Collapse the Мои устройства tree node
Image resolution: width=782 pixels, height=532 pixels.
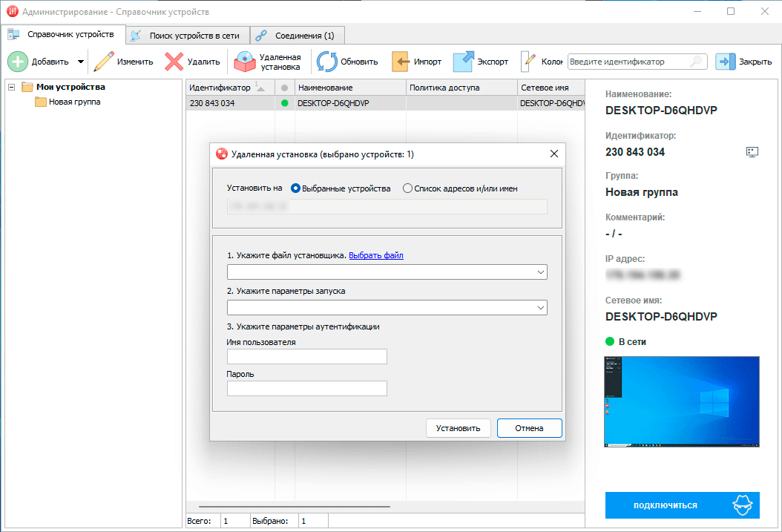tap(11, 88)
